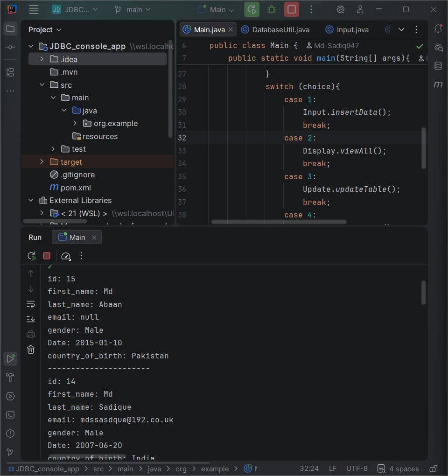Open the Problems tool window

(x=10, y=434)
